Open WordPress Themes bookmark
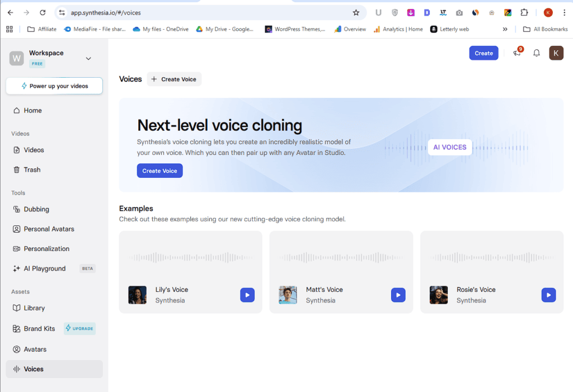The height and width of the screenshot is (392, 573). click(295, 29)
